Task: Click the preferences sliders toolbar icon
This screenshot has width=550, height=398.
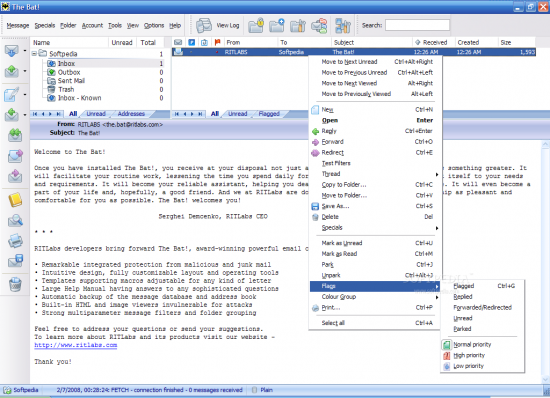Action: click(x=343, y=26)
